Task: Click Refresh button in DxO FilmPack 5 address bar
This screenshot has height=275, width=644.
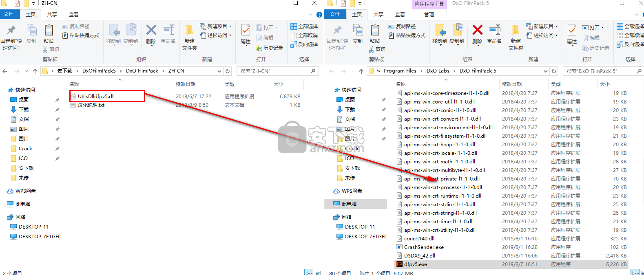Action: pos(554,71)
